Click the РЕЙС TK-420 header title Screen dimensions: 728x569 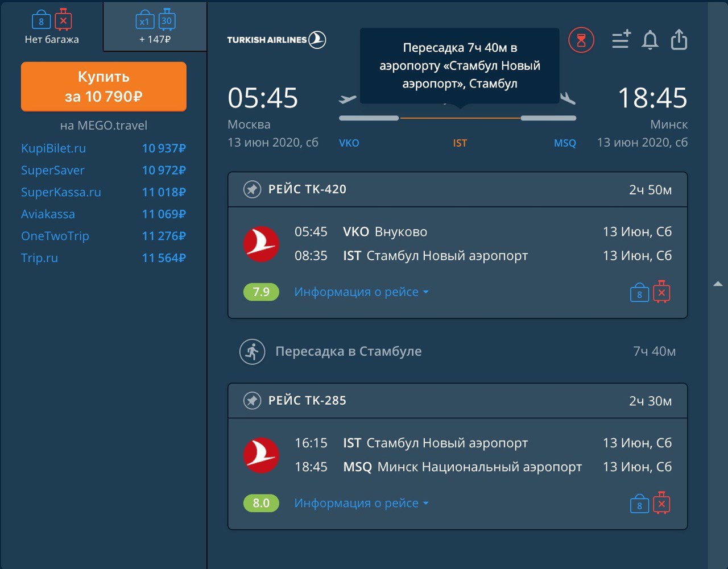[x=307, y=189]
